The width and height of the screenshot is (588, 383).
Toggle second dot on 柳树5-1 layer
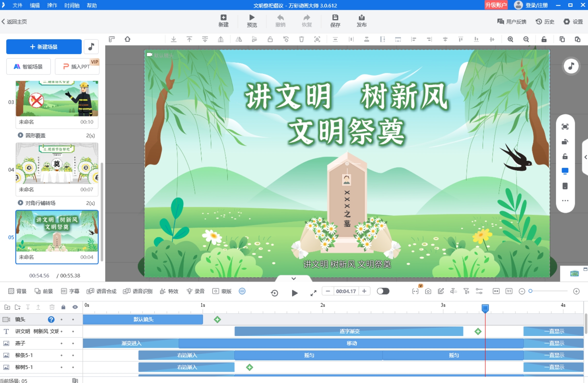[73, 367]
